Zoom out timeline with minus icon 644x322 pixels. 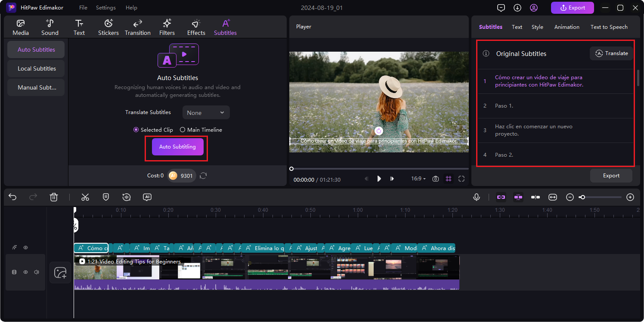click(570, 197)
